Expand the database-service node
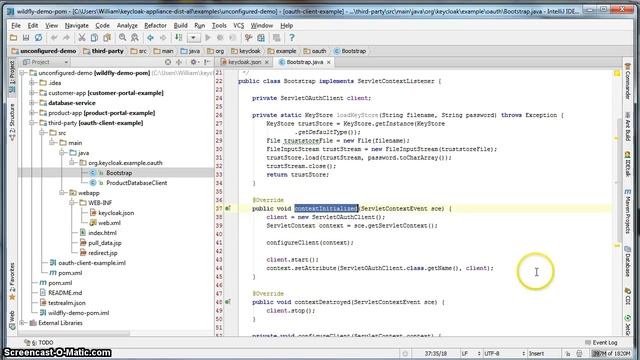This screenshot has height=360, width=640. (x=32, y=103)
